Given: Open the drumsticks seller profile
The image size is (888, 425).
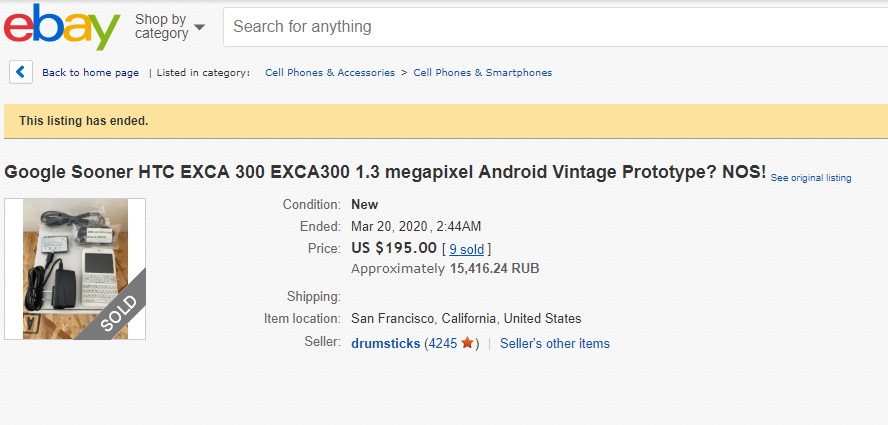Looking at the screenshot, I should coord(385,344).
